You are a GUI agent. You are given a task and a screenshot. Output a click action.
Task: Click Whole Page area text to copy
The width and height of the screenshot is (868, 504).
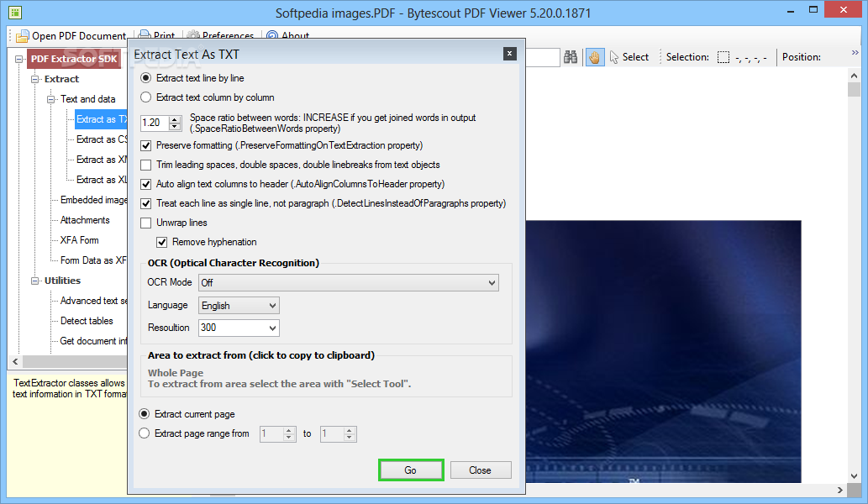[x=176, y=373]
